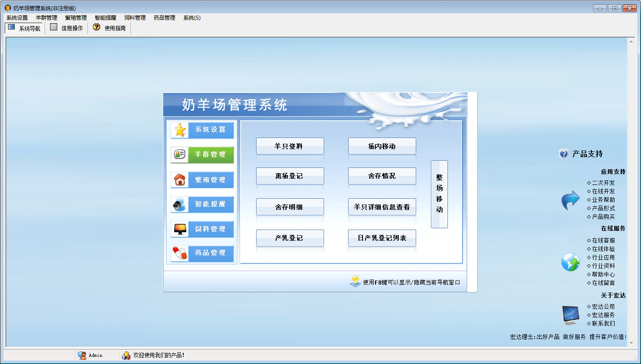641x364 pixels.
Task: Click the monitor icon beside 饲料管理
Action: [x=180, y=229]
